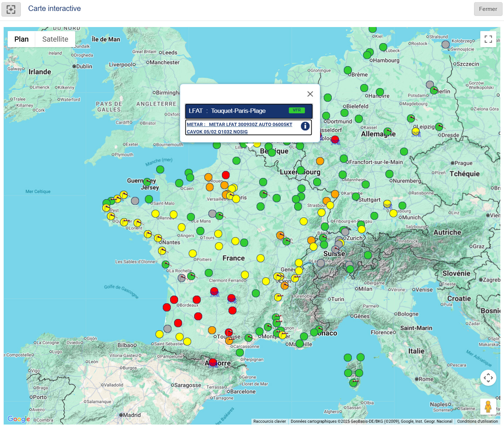Switch to the Satellite map tab
This screenshot has width=504, height=426.
click(x=55, y=39)
